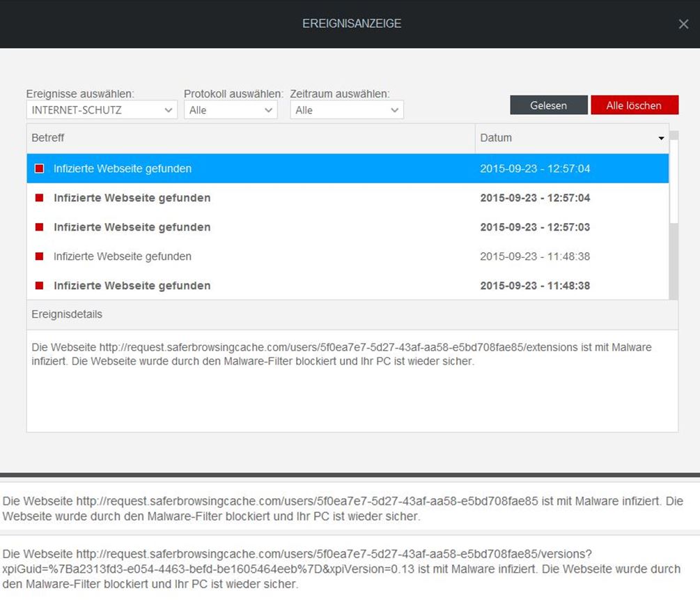The width and height of the screenshot is (700, 600).
Task: Click the red icon of the bold 11:48:38 event
Action: pos(39,286)
